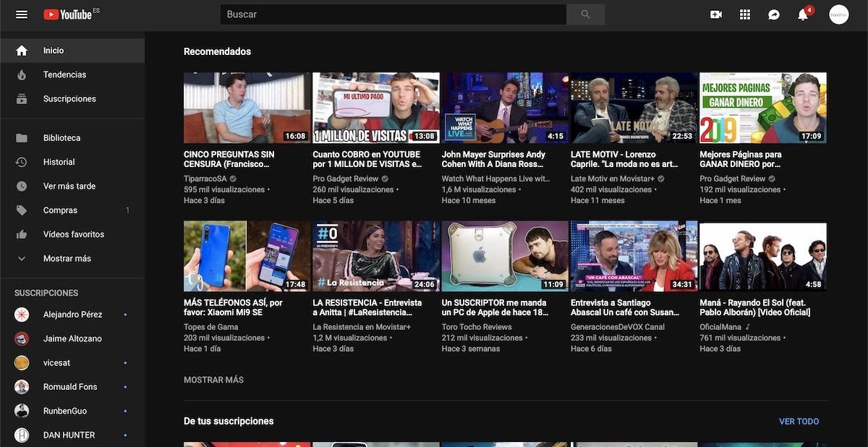Go to Inicio in the sidebar
This screenshot has height=447, width=868.
point(72,51)
